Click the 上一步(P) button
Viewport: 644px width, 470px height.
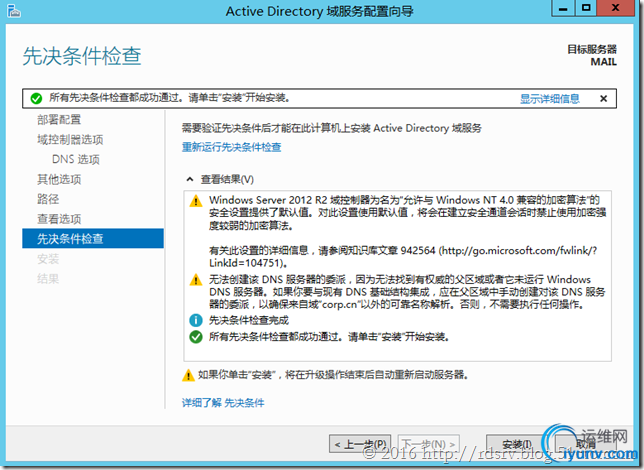pyautogui.click(x=360, y=444)
